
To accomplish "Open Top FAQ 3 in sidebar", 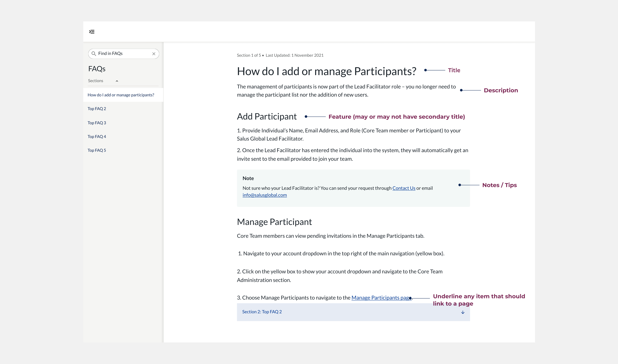I will pyautogui.click(x=97, y=123).
